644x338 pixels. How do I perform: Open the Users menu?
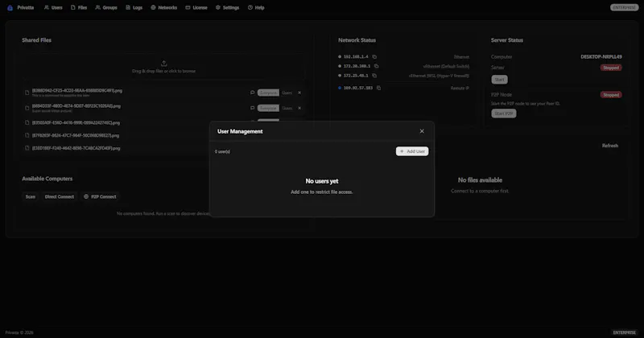click(x=53, y=7)
